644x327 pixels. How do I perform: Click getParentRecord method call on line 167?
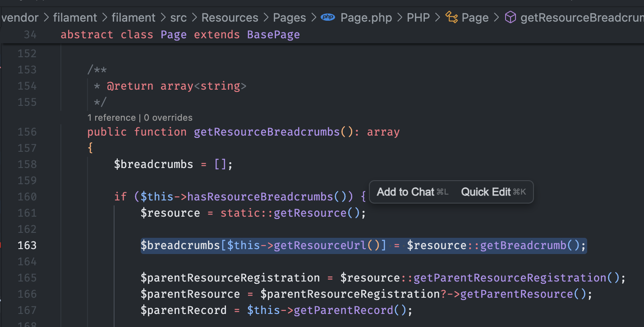coord(343,310)
